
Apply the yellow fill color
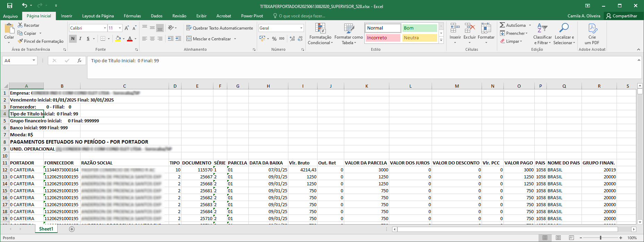[x=118, y=39]
